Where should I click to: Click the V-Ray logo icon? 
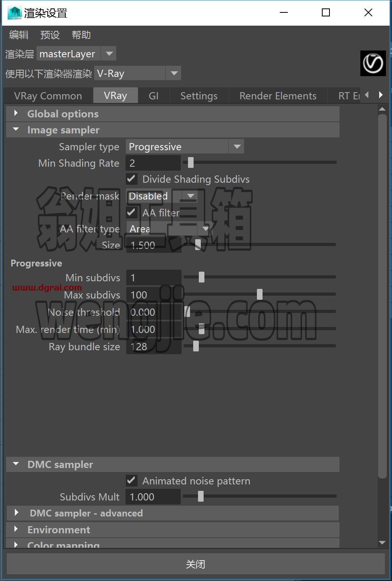373,63
